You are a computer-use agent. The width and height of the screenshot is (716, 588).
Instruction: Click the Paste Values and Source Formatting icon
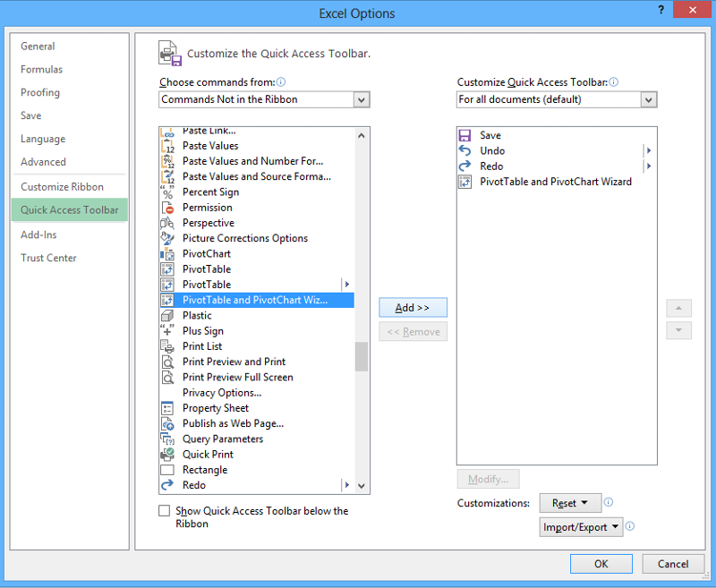point(167,176)
